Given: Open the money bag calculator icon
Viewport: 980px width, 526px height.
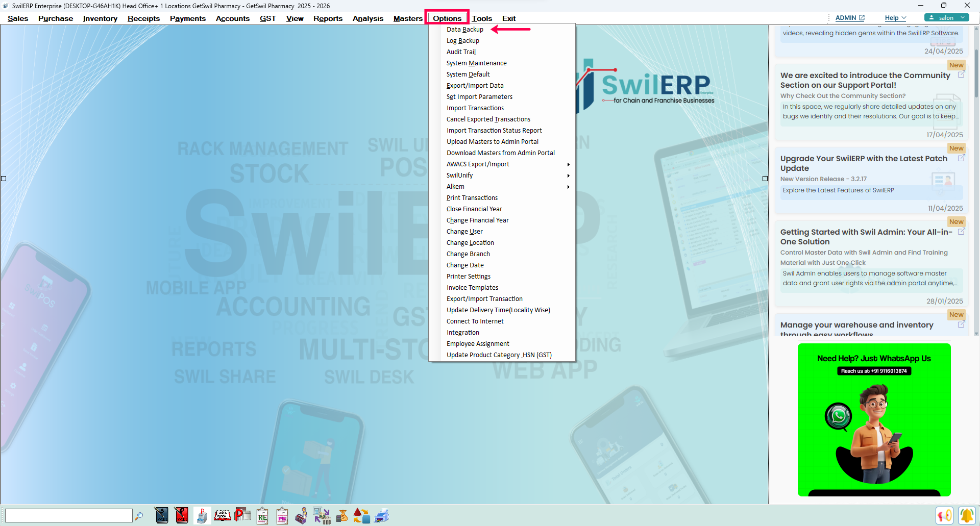Looking at the screenshot, I should coord(342,515).
